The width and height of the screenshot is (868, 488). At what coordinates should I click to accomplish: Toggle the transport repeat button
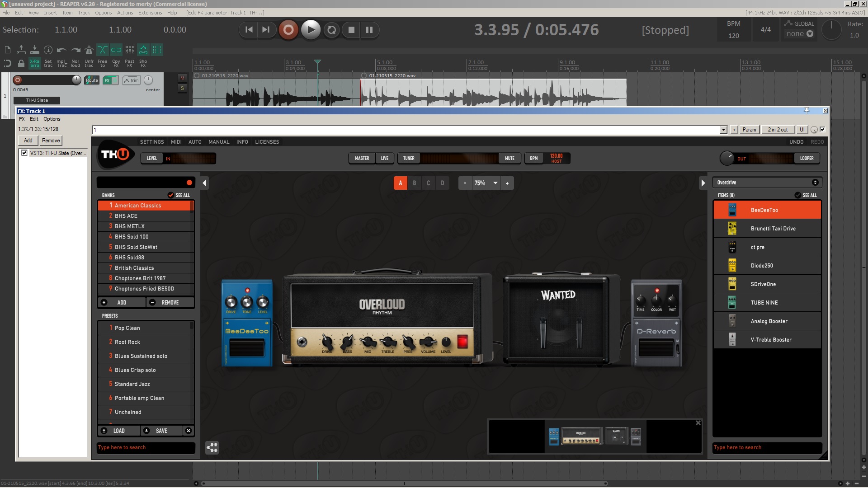332,30
